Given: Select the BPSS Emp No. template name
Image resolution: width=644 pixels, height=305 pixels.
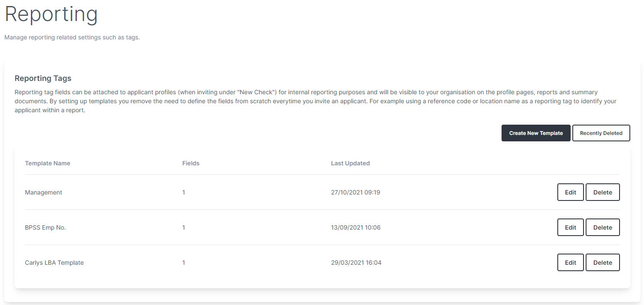Looking at the screenshot, I should [45, 227].
